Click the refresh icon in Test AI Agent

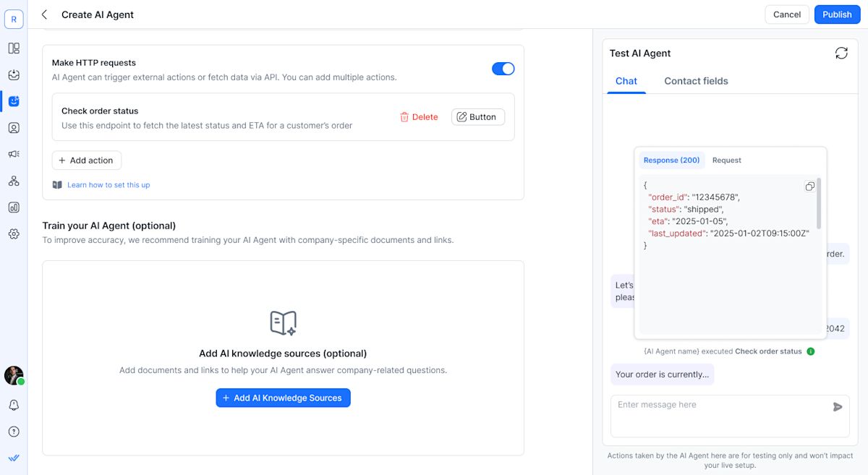841,54
